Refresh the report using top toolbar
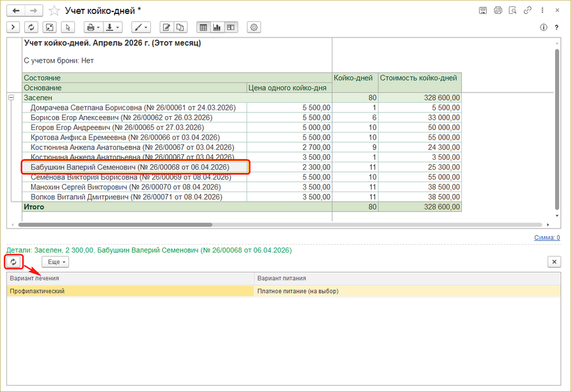Viewport: 571px width, 392px height. coord(31,27)
